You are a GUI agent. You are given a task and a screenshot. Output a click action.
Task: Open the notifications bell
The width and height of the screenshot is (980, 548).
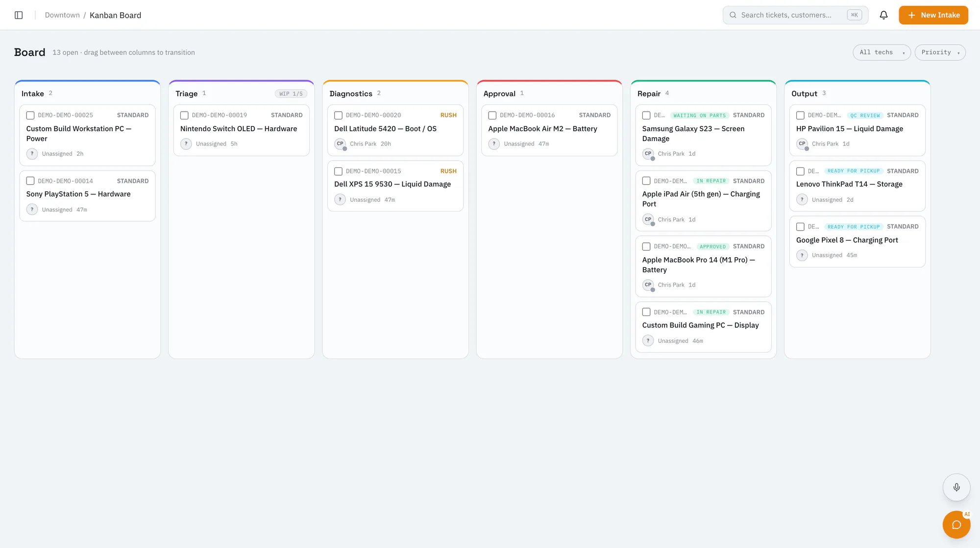click(883, 15)
